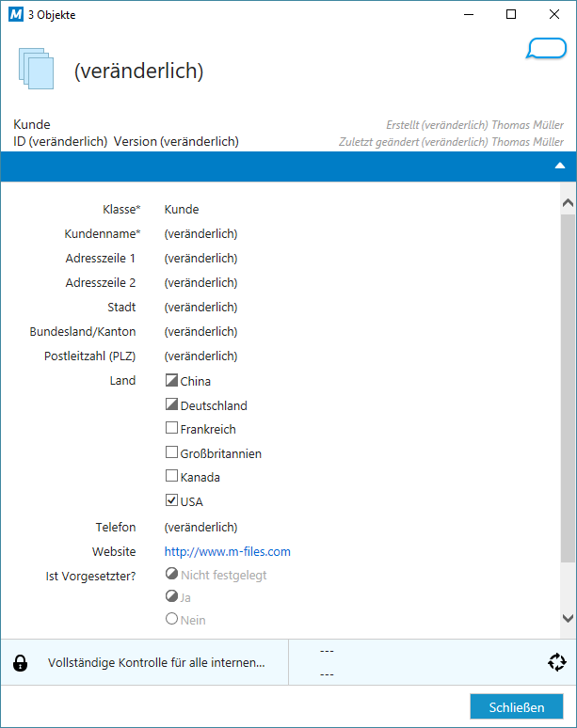Toggle the China checkbox
Screen dimensions: 577x728
[171, 381]
